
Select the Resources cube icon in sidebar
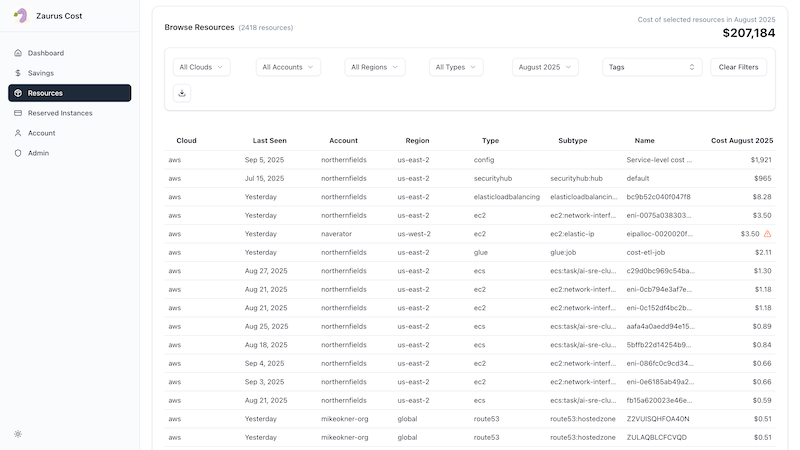[18, 93]
